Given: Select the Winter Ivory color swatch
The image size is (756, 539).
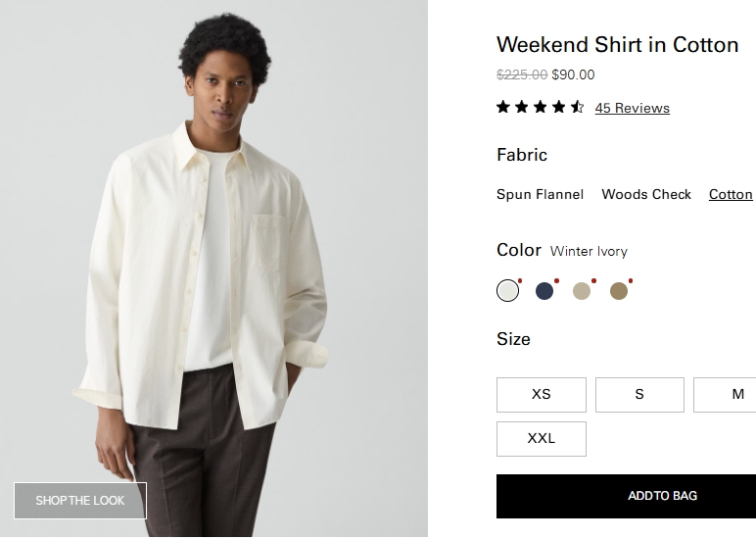Looking at the screenshot, I should [507, 291].
